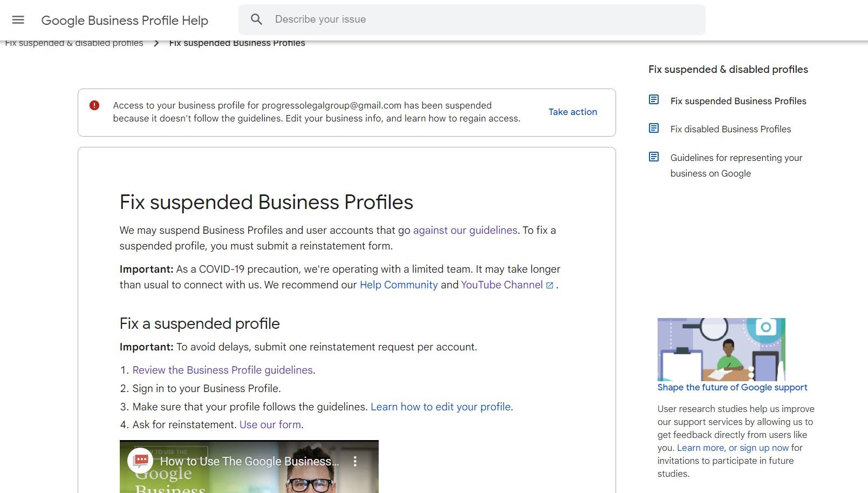868x493 pixels.
Task: Open "Guidelines for representing your business on Google"
Action: [x=736, y=165]
